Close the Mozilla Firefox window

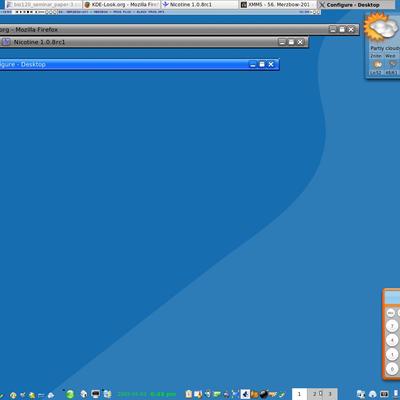[351, 29]
